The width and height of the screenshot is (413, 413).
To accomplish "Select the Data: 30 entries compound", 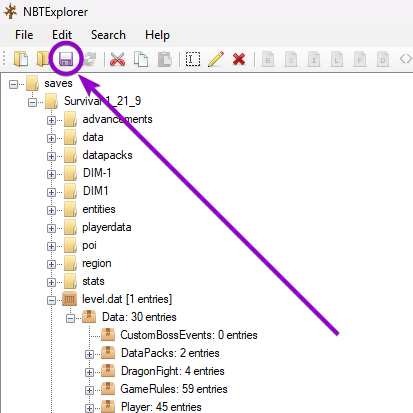I will pyautogui.click(x=139, y=317).
